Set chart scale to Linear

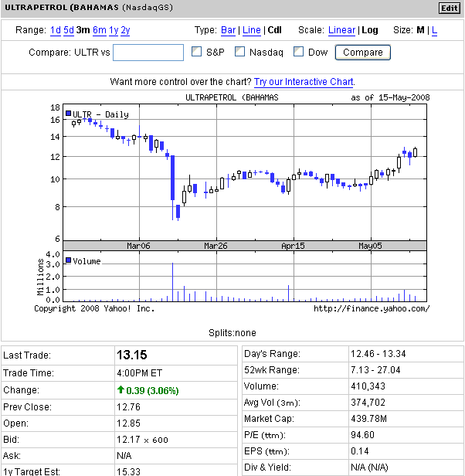coord(341,30)
